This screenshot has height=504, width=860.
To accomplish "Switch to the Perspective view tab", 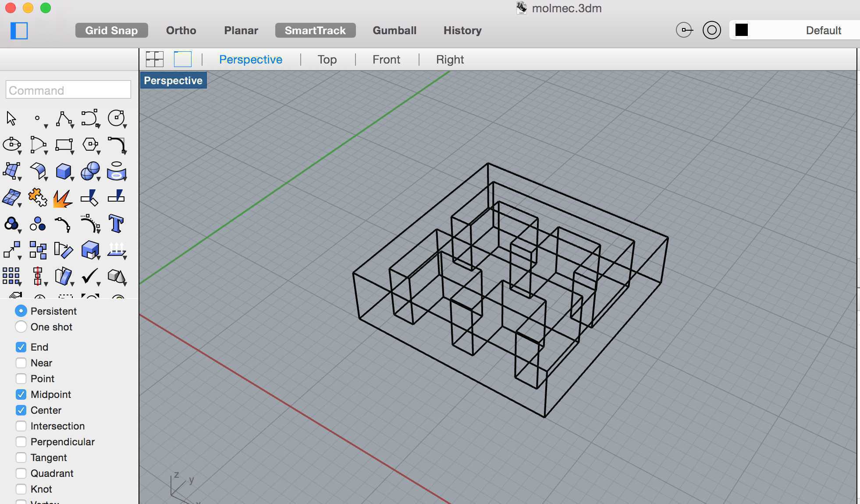I will (x=251, y=60).
